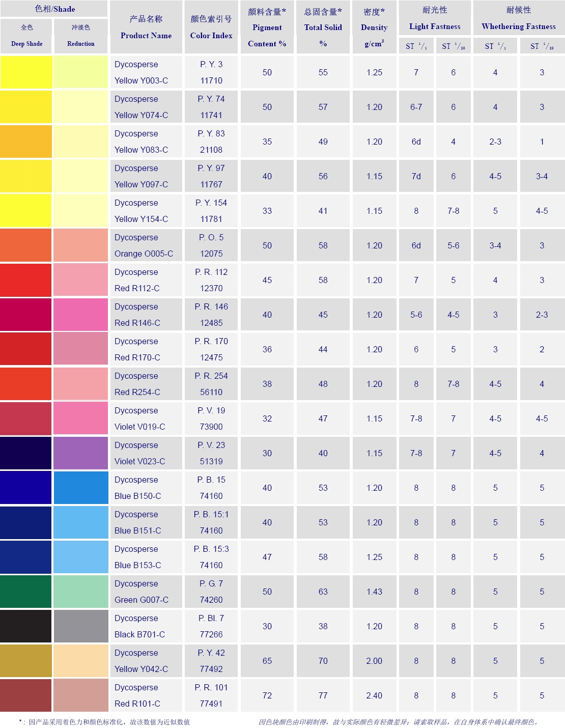Click density value 1.43 for Green G007-C
565x728 pixels.
tap(374, 592)
